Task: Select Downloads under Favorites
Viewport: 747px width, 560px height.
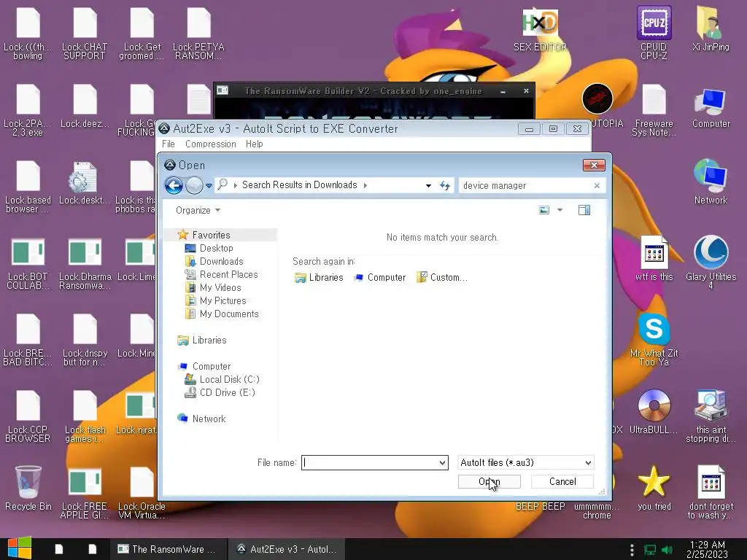Action: (222, 262)
